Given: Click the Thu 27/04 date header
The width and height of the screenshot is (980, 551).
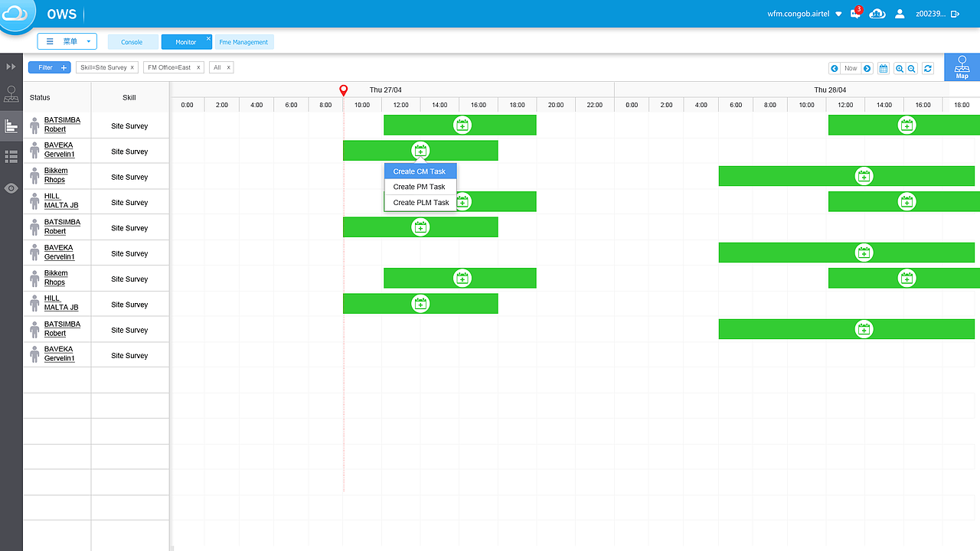Looking at the screenshot, I should (385, 90).
